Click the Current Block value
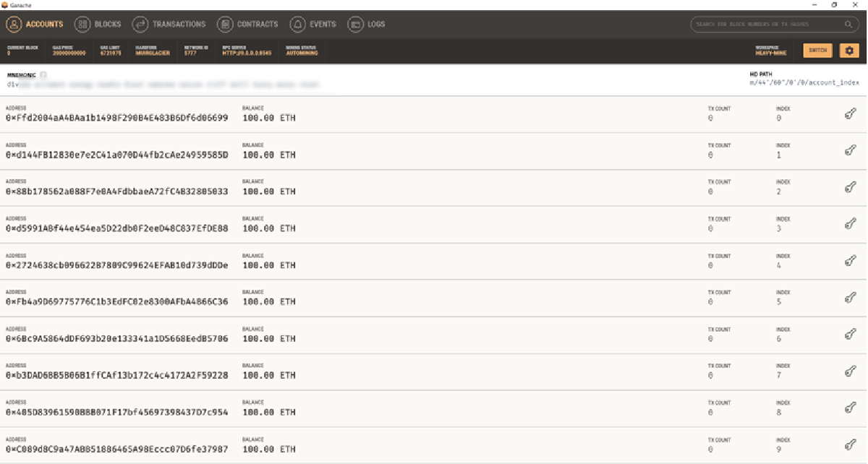The width and height of the screenshot is (868, 464). pos(9,53)
